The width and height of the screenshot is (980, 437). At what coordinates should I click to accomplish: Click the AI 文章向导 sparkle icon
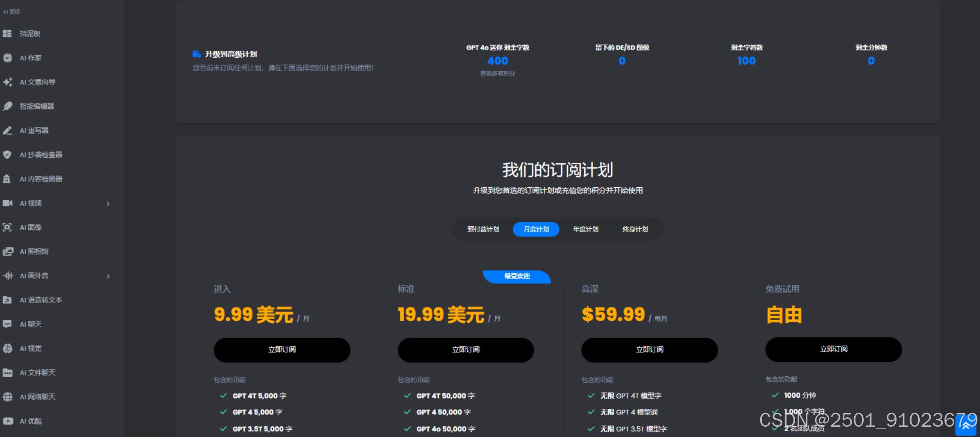tap(7, 82)
